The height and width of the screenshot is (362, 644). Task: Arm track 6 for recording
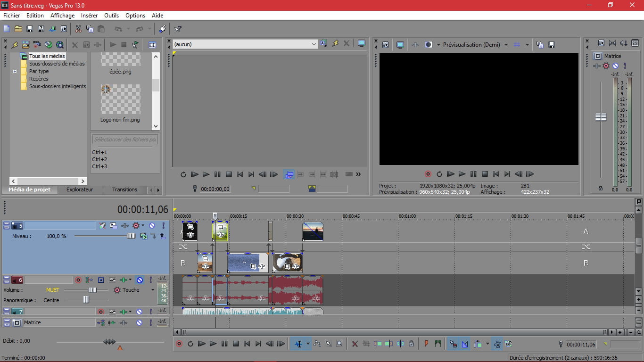tap(78, 280)
